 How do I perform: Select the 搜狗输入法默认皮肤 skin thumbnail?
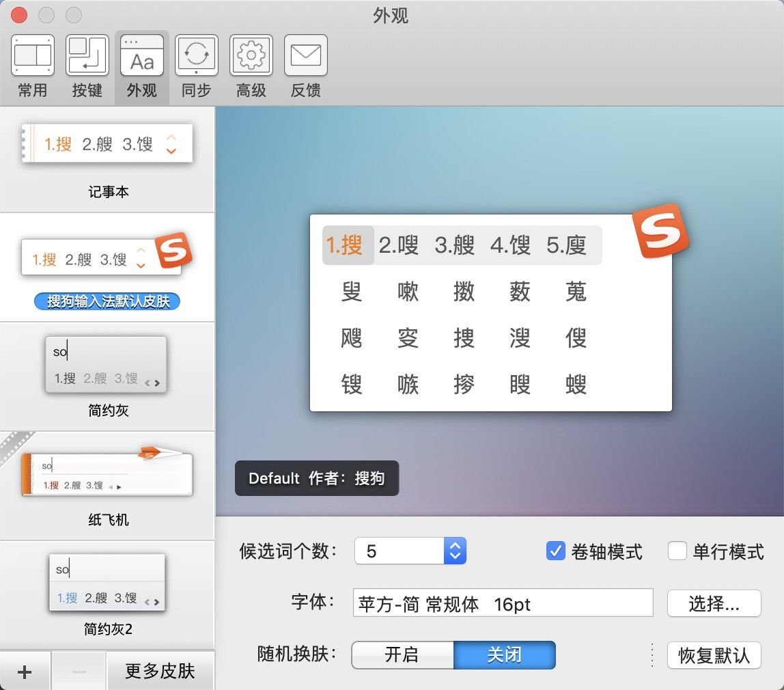[107, 255]
